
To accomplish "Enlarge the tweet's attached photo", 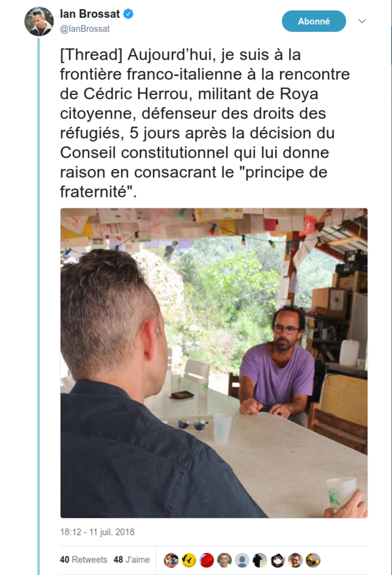I will click(214, 363).
